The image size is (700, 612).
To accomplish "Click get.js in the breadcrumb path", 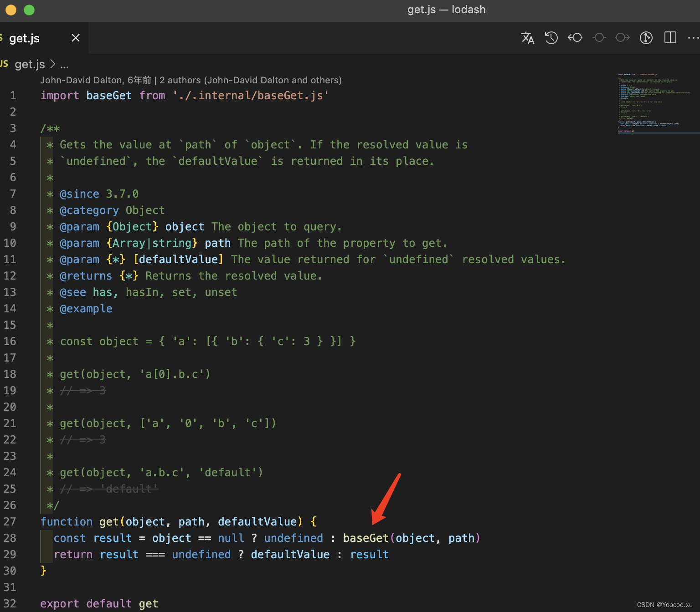I will click(x=30, y=64).
